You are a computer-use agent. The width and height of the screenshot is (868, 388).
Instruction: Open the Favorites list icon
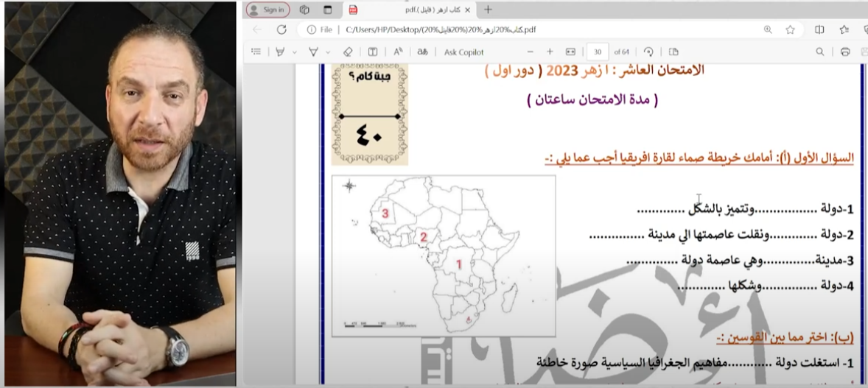[x=844, y=30]
